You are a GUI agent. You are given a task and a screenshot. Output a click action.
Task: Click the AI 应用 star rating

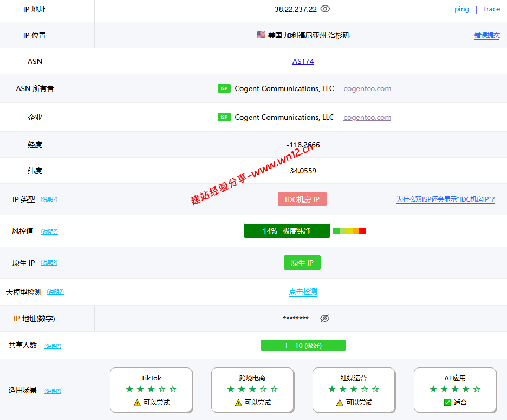[455, 389]
